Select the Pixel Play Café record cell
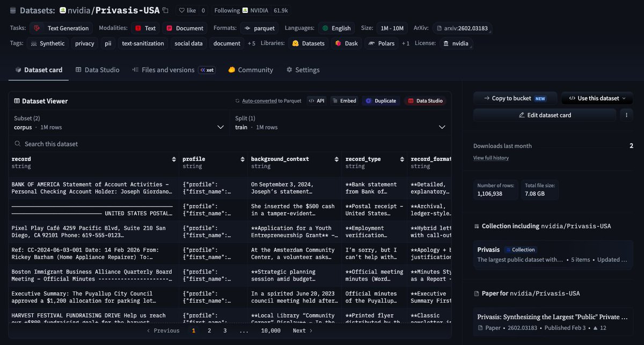 (94, 232)
